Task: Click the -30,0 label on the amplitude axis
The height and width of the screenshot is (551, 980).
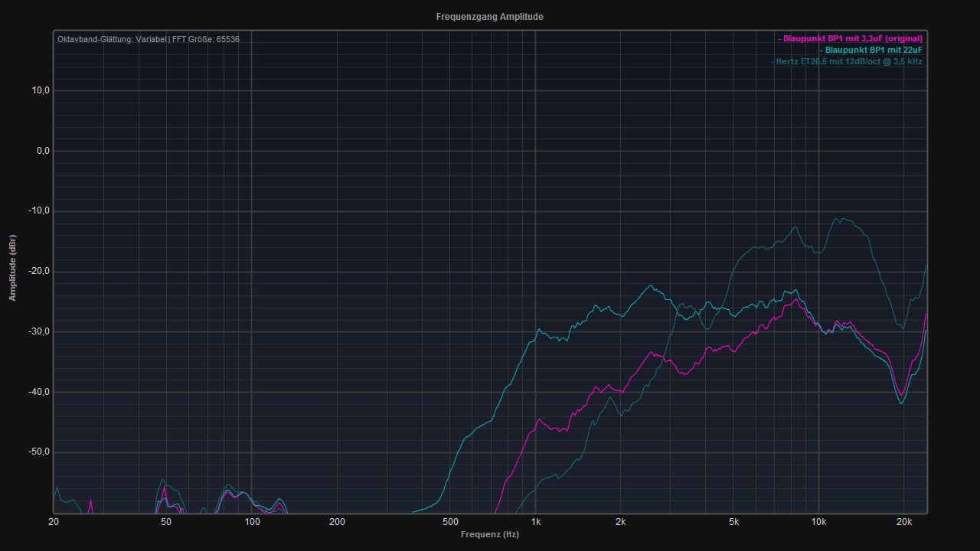Action: [39, 331]
